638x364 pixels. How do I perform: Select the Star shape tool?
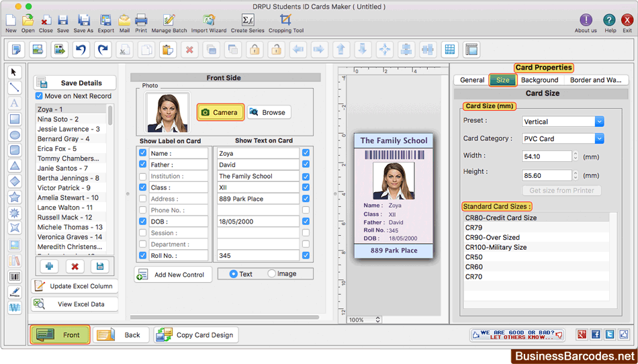click(x=15, y=197)
